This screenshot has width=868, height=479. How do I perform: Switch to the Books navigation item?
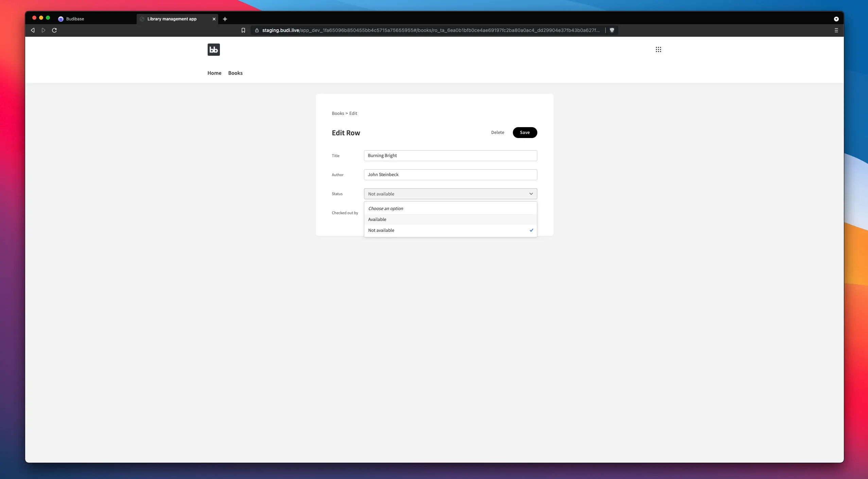[236, 73]
